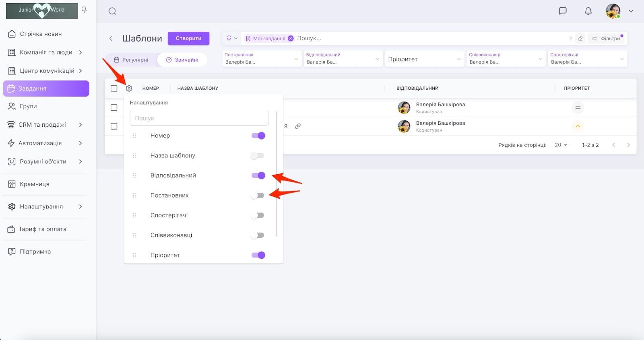Grab the drag handle for Пріоритет
Image resolution: width=644 pixels, height=340 pixels.
pos(134,255)
